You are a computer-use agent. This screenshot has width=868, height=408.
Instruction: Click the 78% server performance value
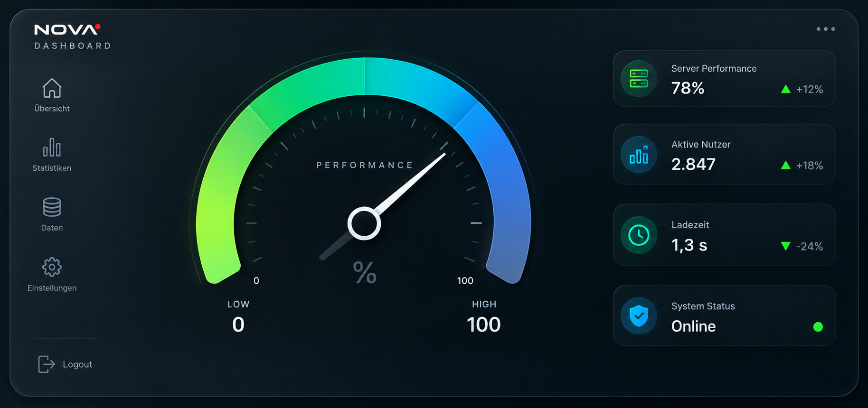688,88
